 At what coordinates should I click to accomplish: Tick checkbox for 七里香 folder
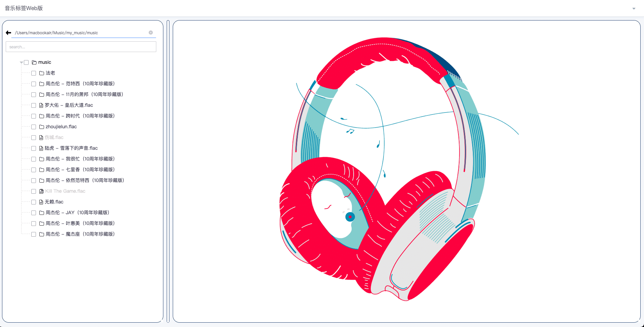coord(34,170)
